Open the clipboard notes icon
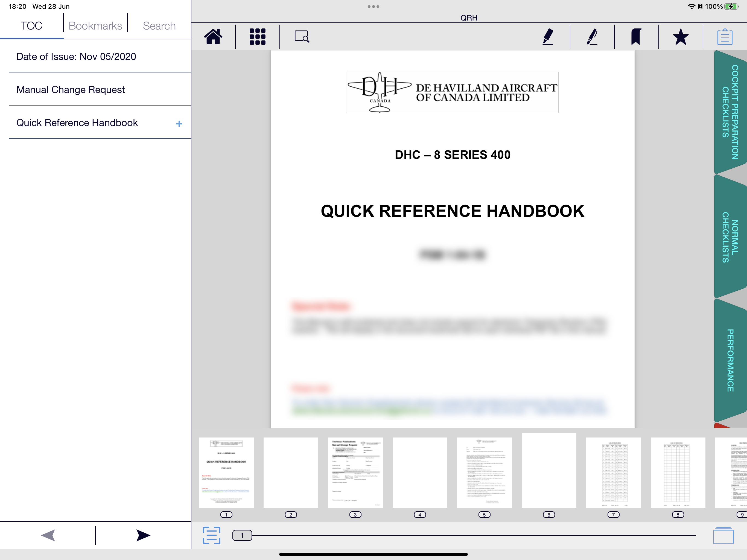The height and width of the screenshot is (560, 747). coord(725,37)
